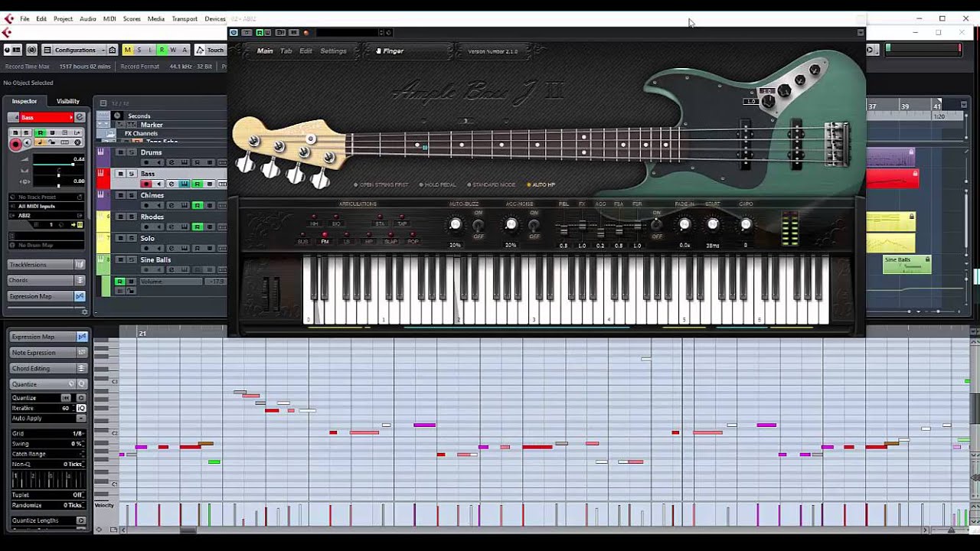Open the Grid 1/8 quantize dropdown
Viewport: 980px width, 551px height.
click(x=49, y=433)
